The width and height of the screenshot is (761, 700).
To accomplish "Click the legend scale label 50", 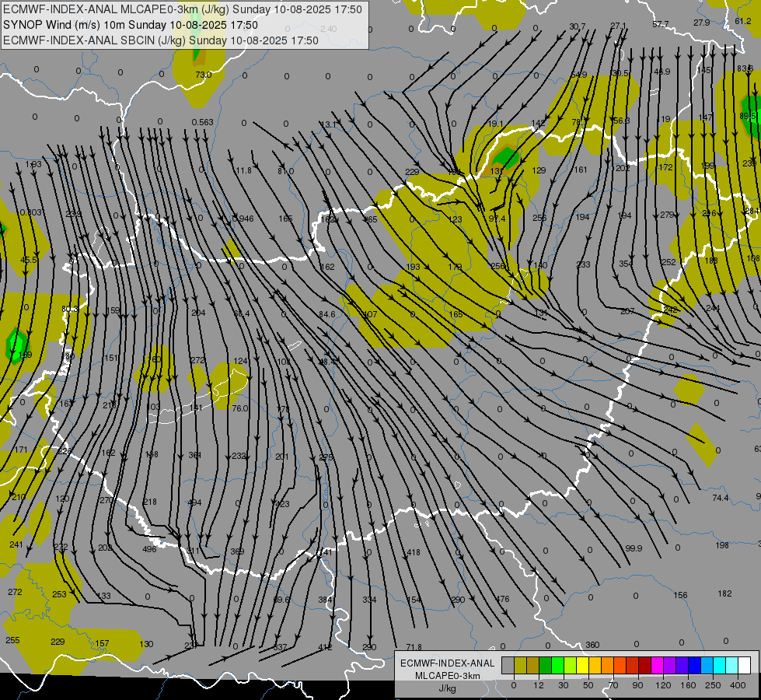I will (x=588, y=685).
